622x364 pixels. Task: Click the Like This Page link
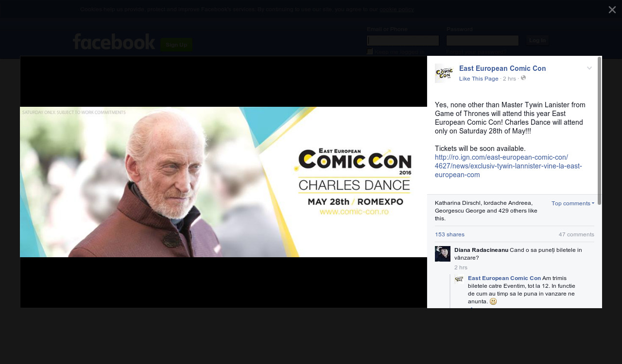(479, 79)
